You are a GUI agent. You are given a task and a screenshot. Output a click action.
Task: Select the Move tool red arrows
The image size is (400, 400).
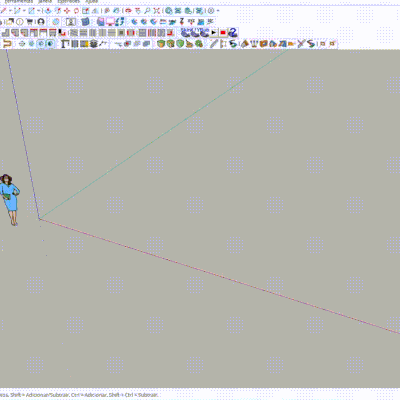pos(67,11)
